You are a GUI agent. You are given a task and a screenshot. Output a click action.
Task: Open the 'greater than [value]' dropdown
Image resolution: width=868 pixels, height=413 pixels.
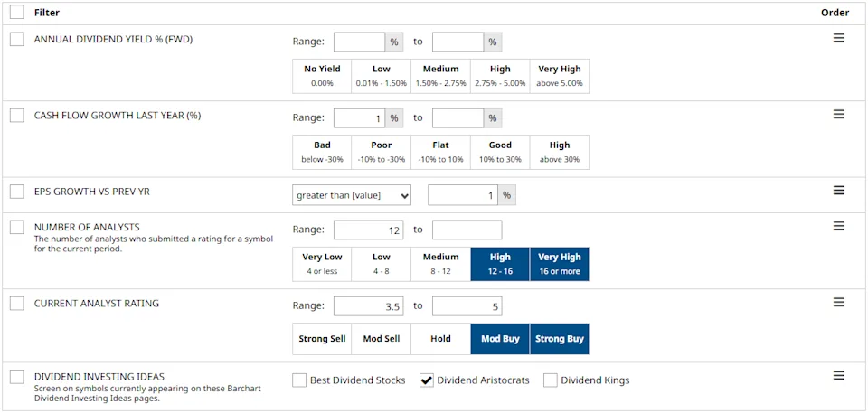coord(352,195)
